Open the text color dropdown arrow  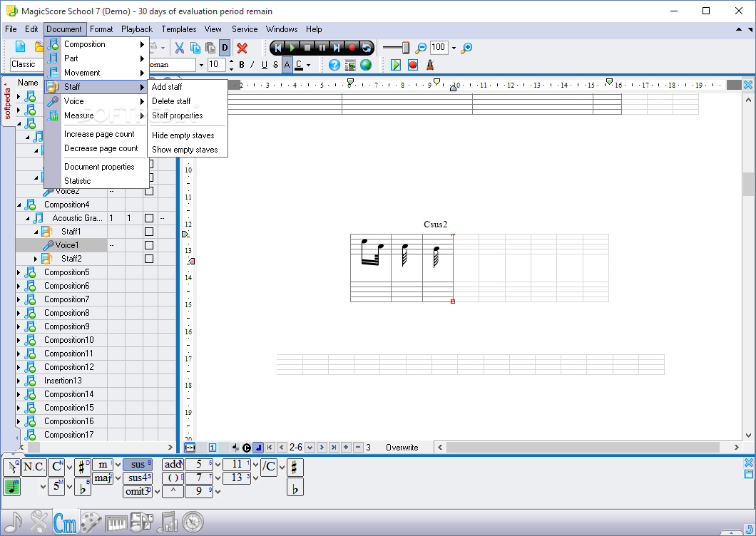(x=308, y=65)
